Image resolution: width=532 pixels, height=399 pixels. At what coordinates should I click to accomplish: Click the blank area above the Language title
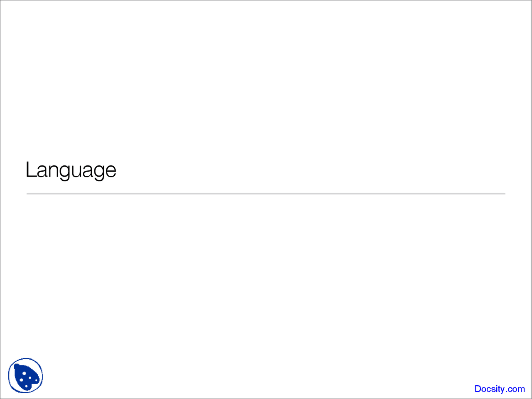(266, 83)
